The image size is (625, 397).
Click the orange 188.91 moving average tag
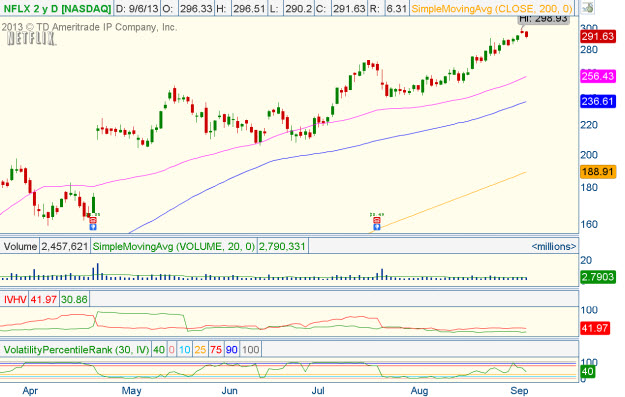pyautogui.click(x=597, y=172)
